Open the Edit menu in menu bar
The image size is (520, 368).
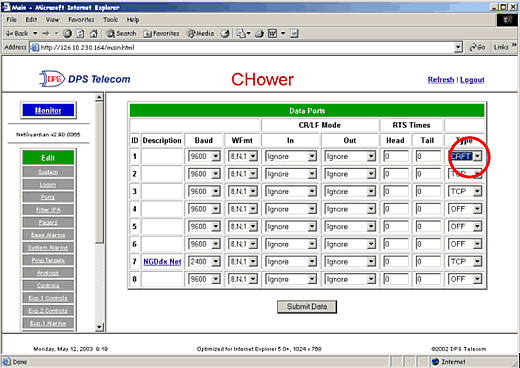point(31,20)
